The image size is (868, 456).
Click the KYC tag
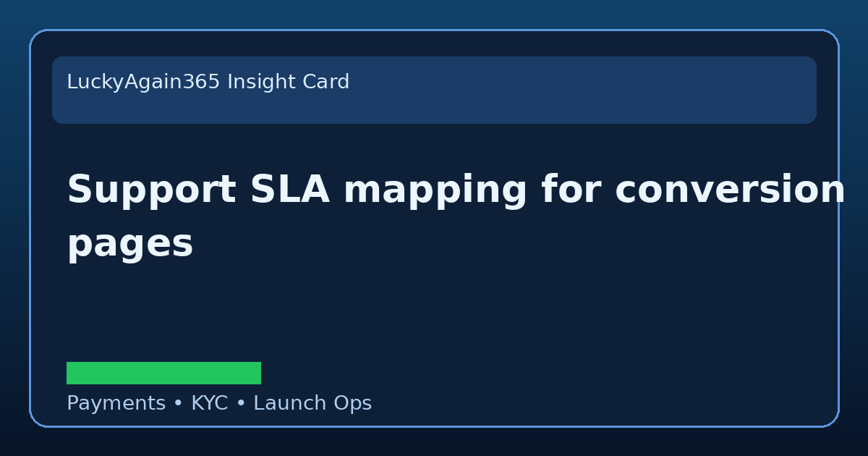pyautogui.click(x=209, y=403)
